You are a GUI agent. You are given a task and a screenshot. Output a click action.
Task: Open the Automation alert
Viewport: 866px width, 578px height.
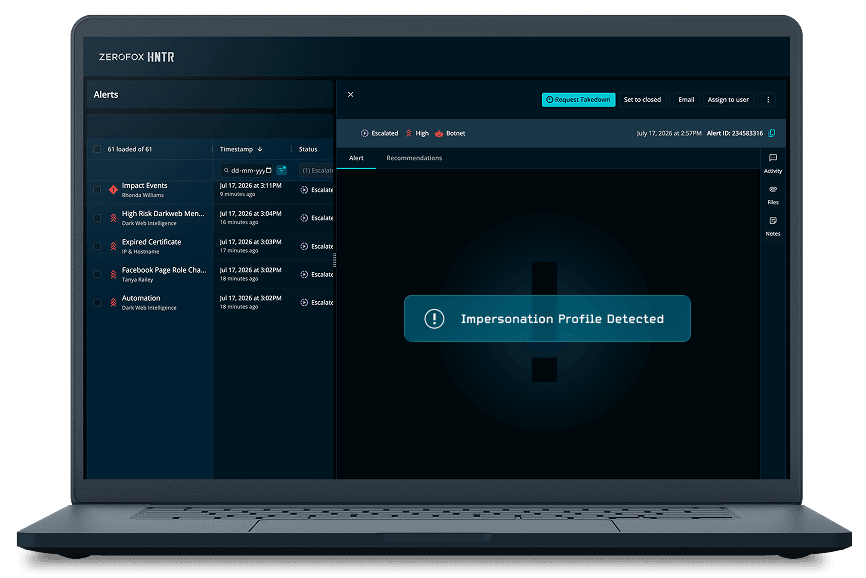tap(141, 298)
